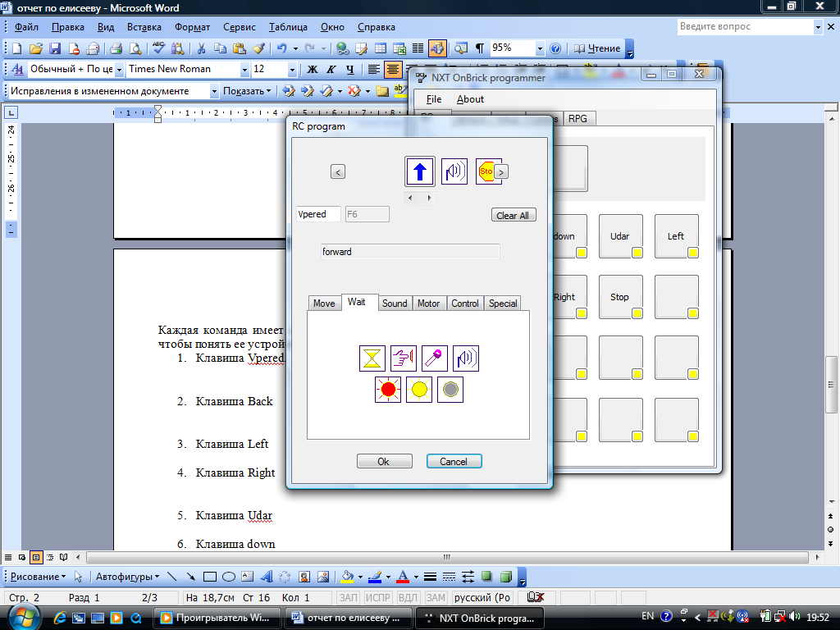The width and height of the screenshot is (840, 630).
Task: Switch to the Special tab
Action: point(503,304)
